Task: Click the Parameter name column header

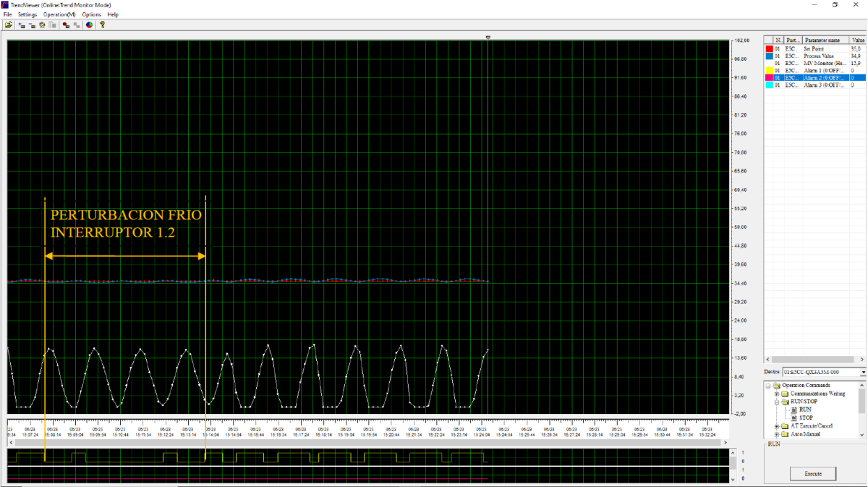Action: 826,41
